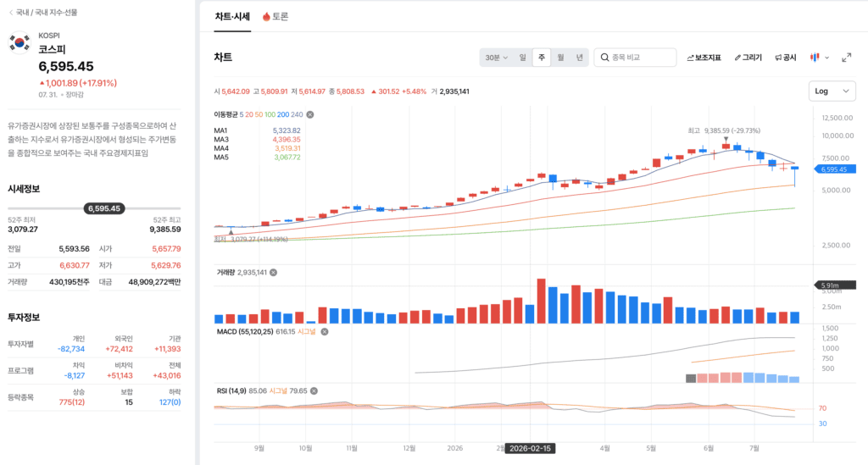Remove the MACD indicator panel
868x465 pixels.
coord(325,332)
